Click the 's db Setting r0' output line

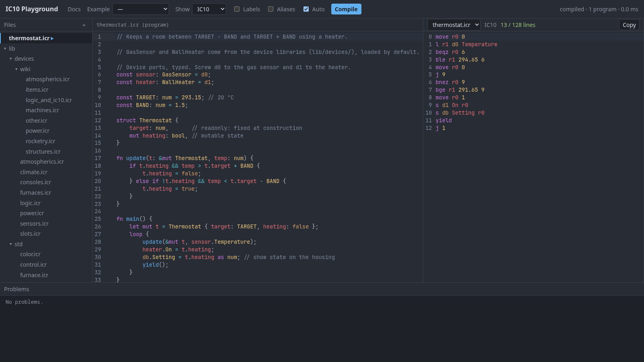[460, 113]
